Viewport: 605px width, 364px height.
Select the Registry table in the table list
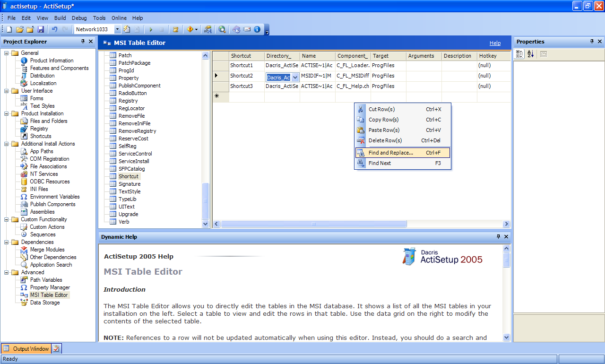pos(128,101)
